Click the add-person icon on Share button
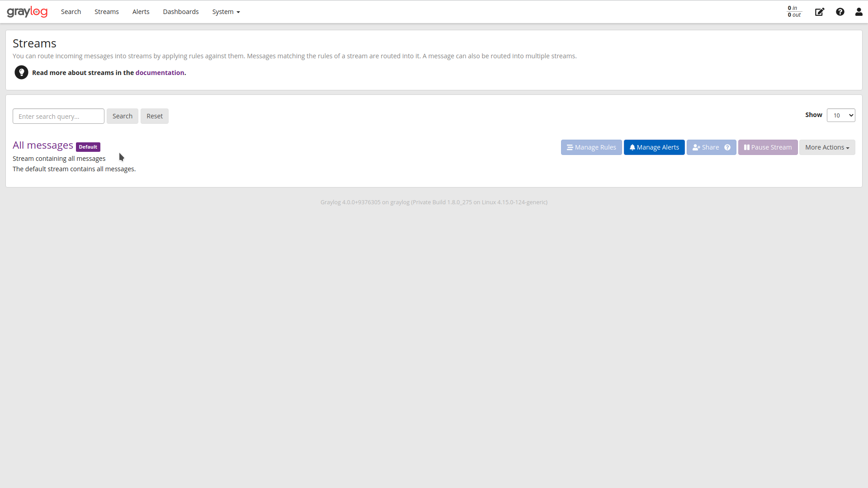Viewport: 868px width, 488px height. 697,147
